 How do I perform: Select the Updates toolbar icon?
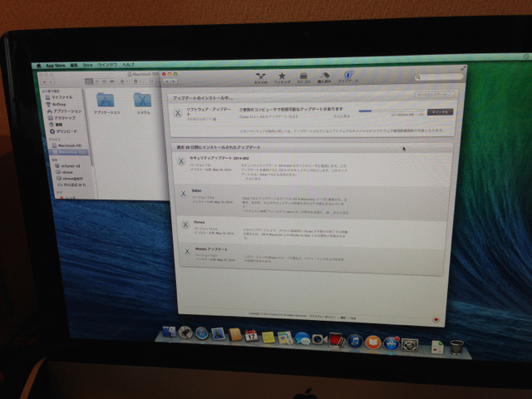tap(348, 77)
